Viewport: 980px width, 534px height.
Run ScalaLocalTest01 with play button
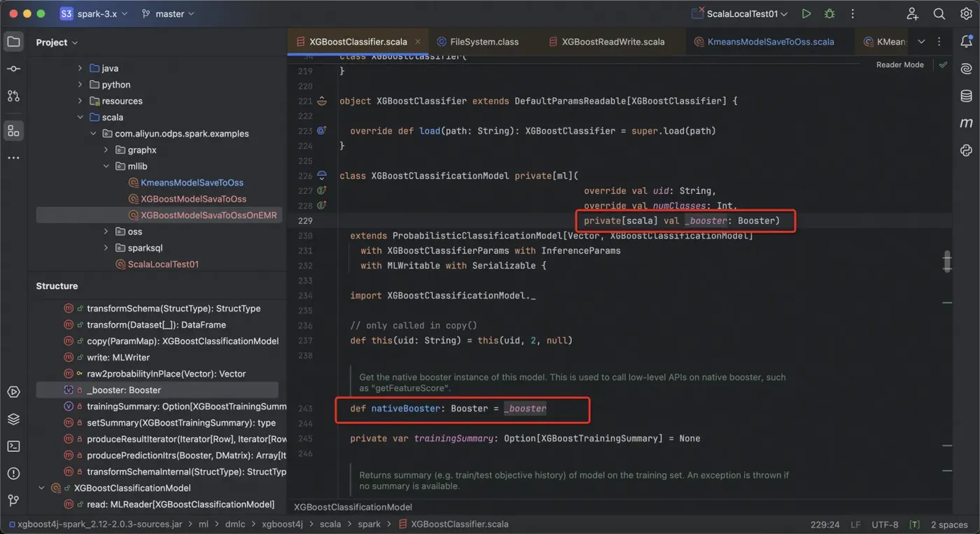806,14
